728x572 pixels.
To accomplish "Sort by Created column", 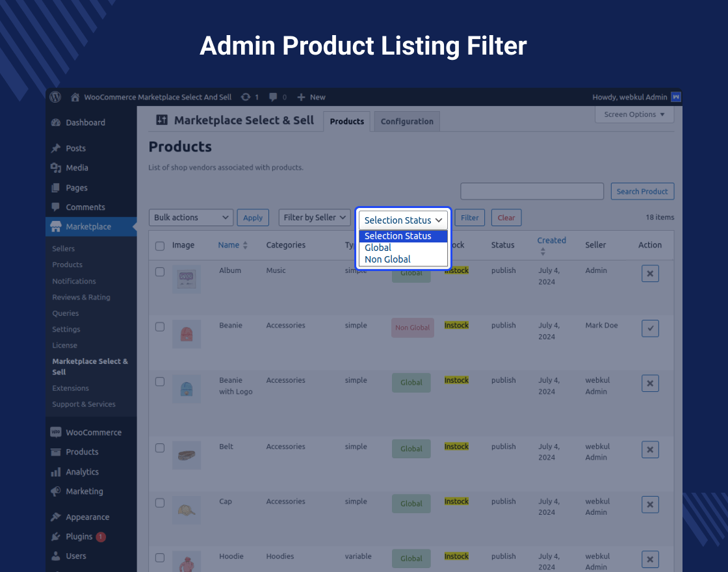I will 551,244.
